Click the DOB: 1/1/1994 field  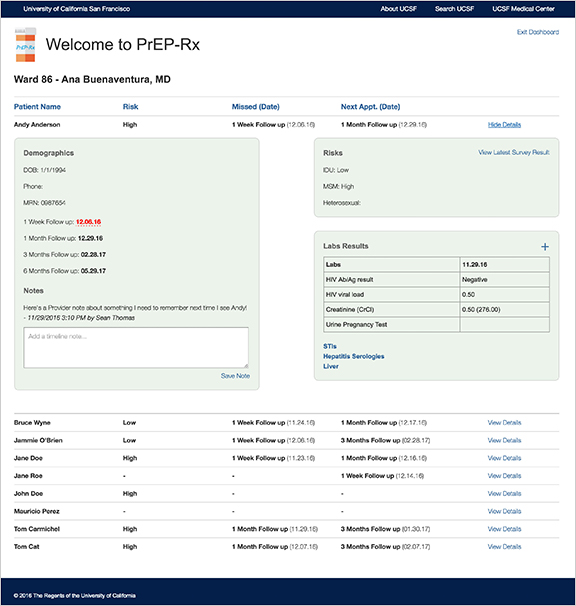tap(44, 170)
